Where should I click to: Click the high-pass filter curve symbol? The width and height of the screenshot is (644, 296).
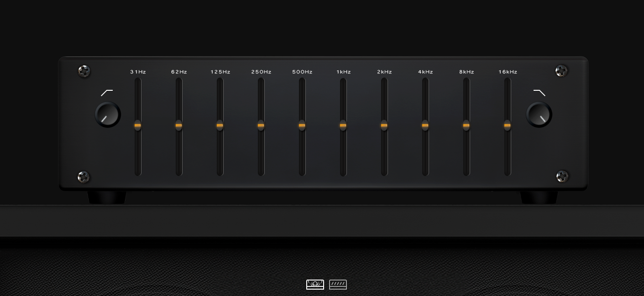pos(107,93)
